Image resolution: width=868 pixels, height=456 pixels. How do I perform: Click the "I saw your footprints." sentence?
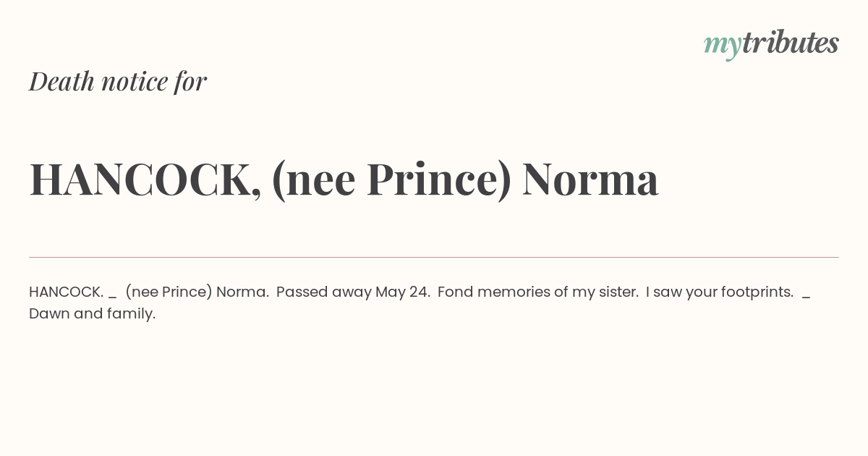pos(720,292)
